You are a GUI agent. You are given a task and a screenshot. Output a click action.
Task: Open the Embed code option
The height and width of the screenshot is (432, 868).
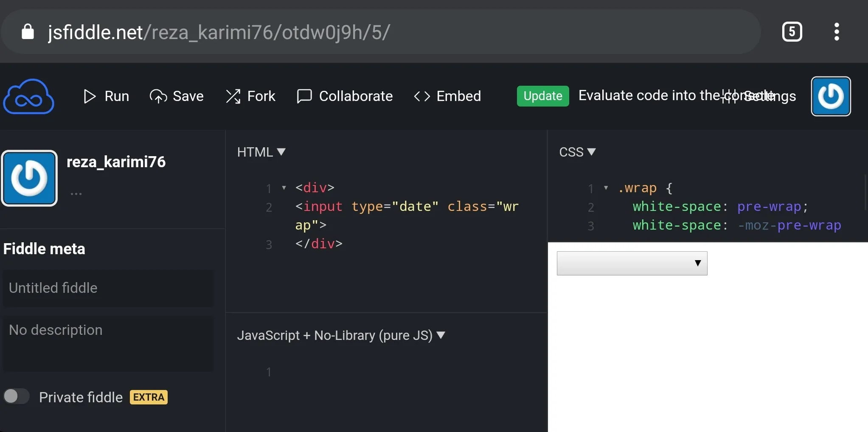(447, 96)
